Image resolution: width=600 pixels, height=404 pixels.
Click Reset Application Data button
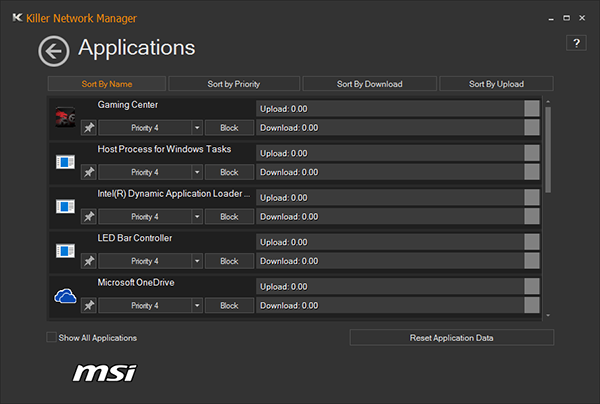[x=452, y=337]
